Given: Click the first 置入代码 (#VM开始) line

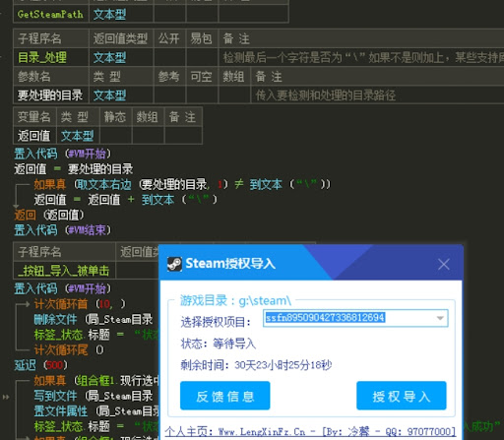Looking at the screenshot, I should click(62, 154).
